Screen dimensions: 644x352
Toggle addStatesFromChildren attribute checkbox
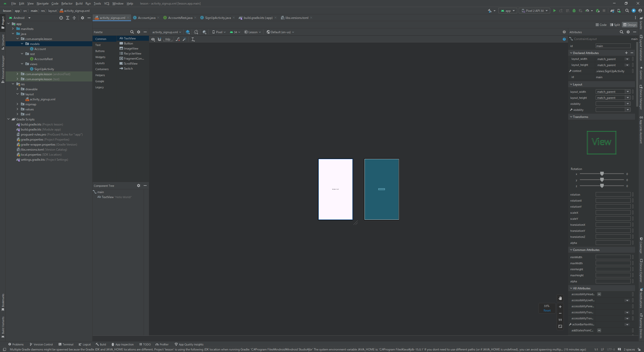(x=599, y=330)
